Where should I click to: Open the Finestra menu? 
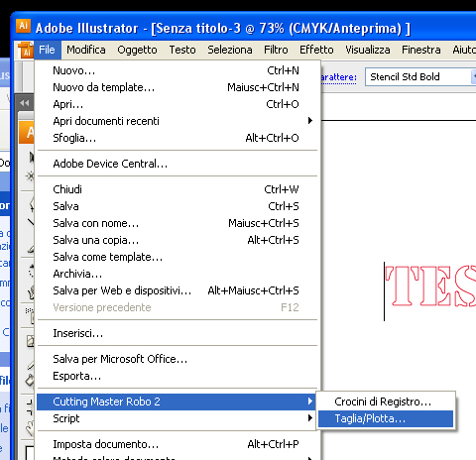pyautogui.click(x=421, y=50)
